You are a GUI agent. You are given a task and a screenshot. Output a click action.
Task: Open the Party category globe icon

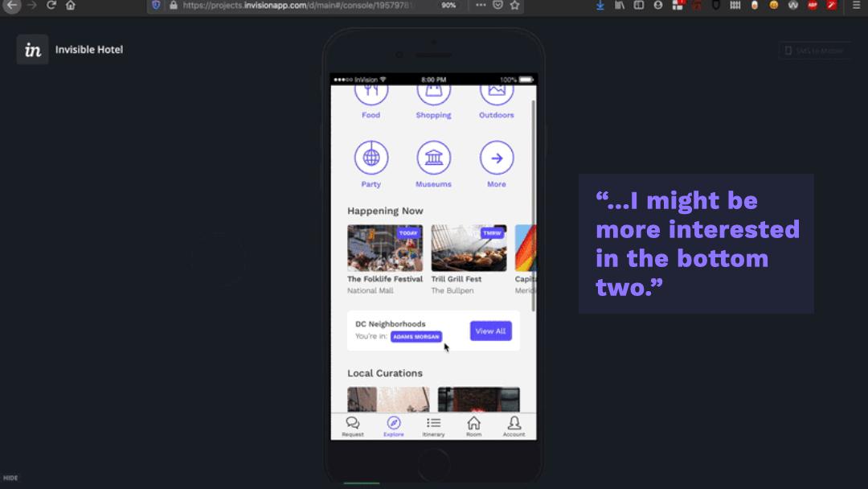(x=371, y=158)
